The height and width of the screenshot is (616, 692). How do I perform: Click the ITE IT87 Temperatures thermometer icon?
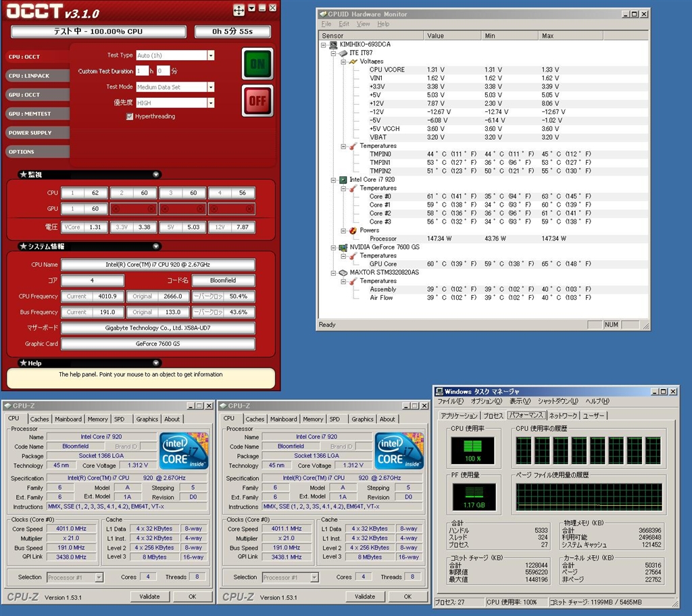point(353,146)
